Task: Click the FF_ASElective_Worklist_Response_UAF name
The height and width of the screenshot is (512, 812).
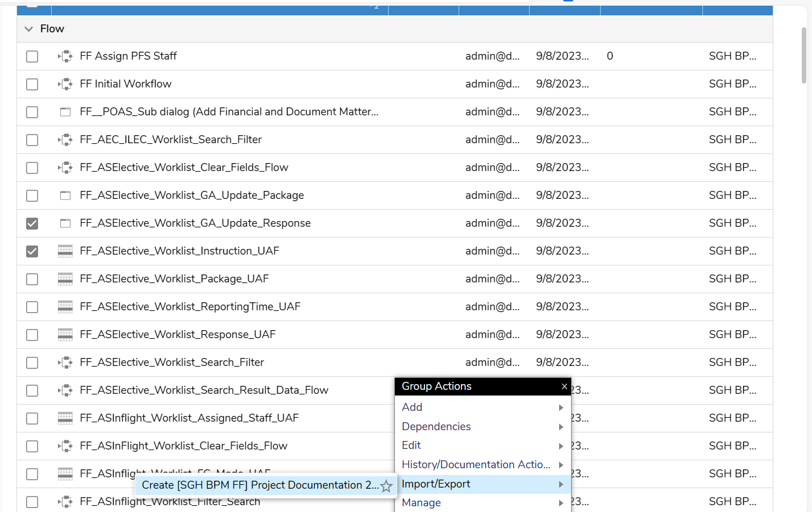Action: point(178,335)
